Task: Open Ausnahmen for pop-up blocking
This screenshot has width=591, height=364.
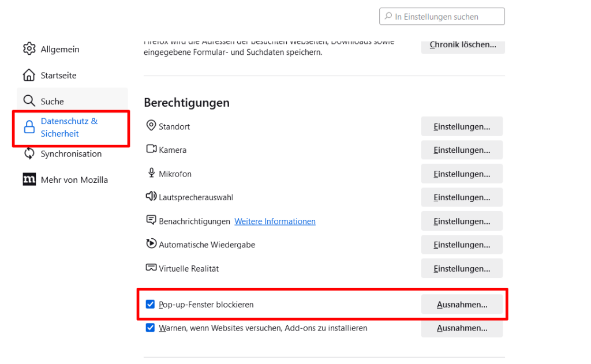Action: [x=461, y=305]
